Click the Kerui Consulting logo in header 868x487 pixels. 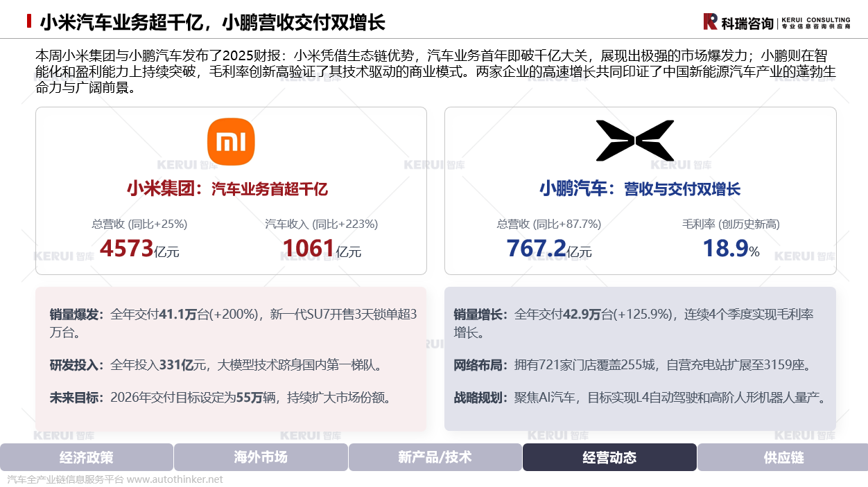tap(776, 22)
